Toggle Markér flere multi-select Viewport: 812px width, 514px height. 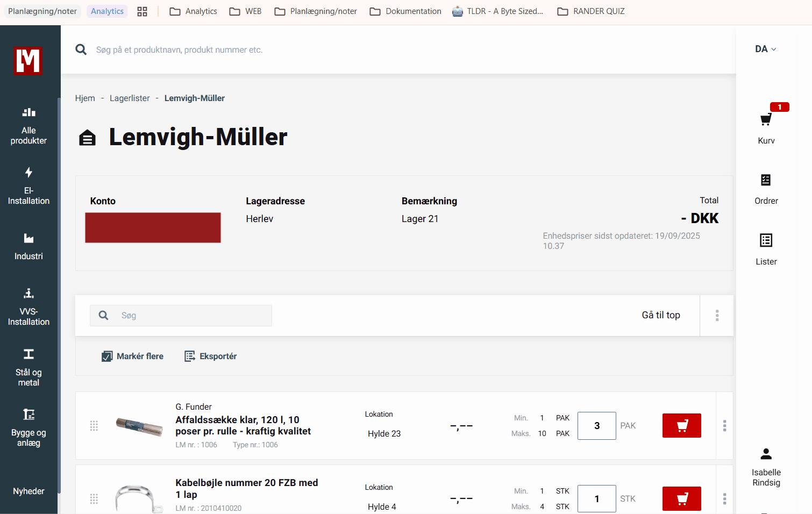(x=132, y=356)
